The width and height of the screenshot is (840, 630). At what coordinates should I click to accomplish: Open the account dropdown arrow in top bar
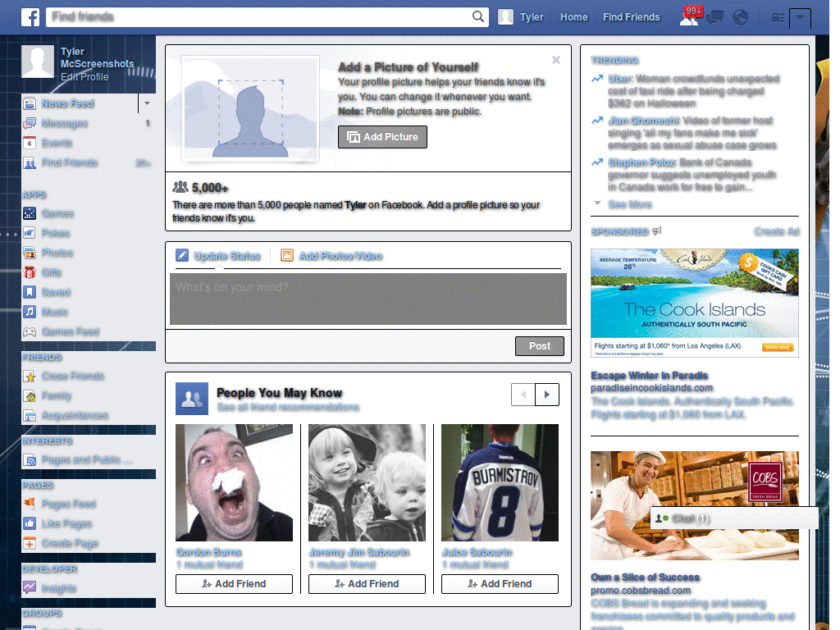(x=800, y=18)
